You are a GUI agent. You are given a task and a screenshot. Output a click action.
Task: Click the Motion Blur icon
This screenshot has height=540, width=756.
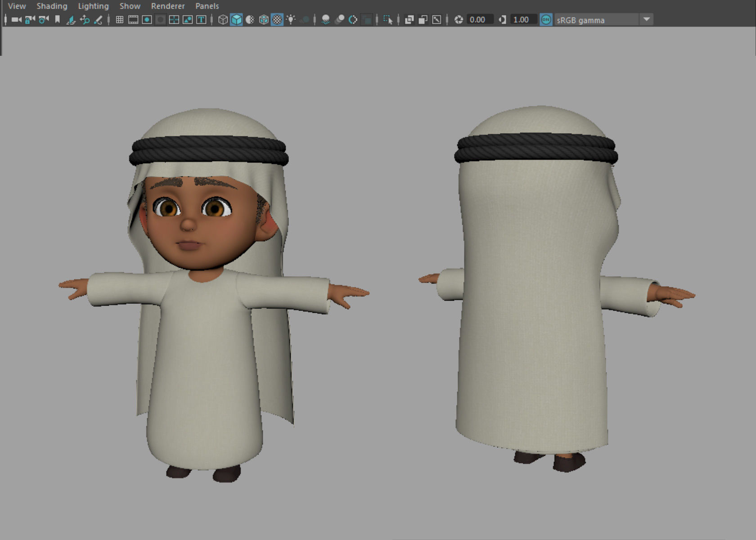340,19
